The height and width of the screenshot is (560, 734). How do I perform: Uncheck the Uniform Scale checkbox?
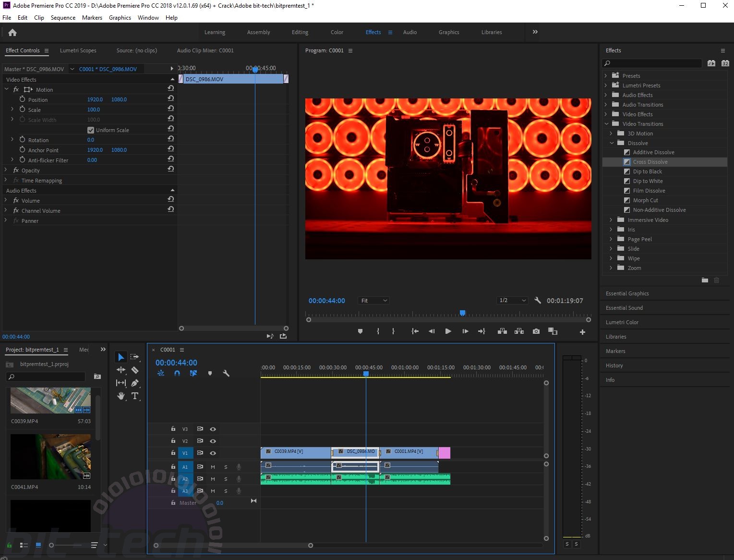point(91,130)
